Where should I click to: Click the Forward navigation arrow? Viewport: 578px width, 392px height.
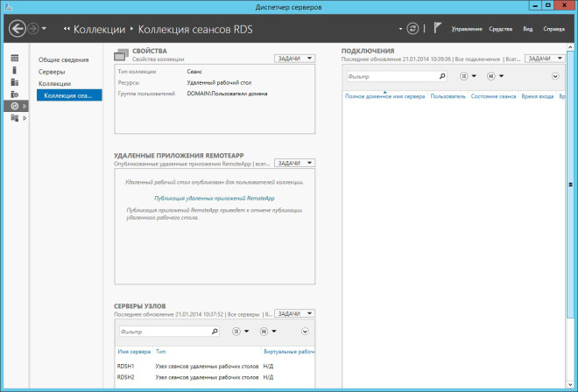coord(33,29)
